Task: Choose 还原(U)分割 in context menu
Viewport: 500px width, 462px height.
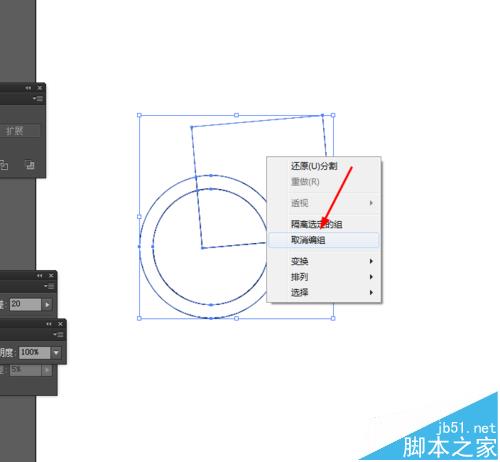Action: point(324,166)
